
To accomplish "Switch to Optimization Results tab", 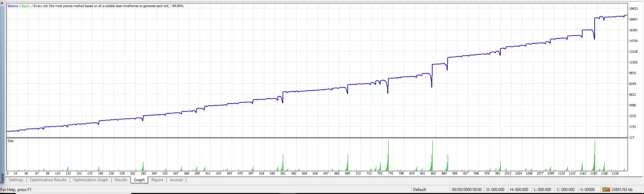I will tap(48, 180).
